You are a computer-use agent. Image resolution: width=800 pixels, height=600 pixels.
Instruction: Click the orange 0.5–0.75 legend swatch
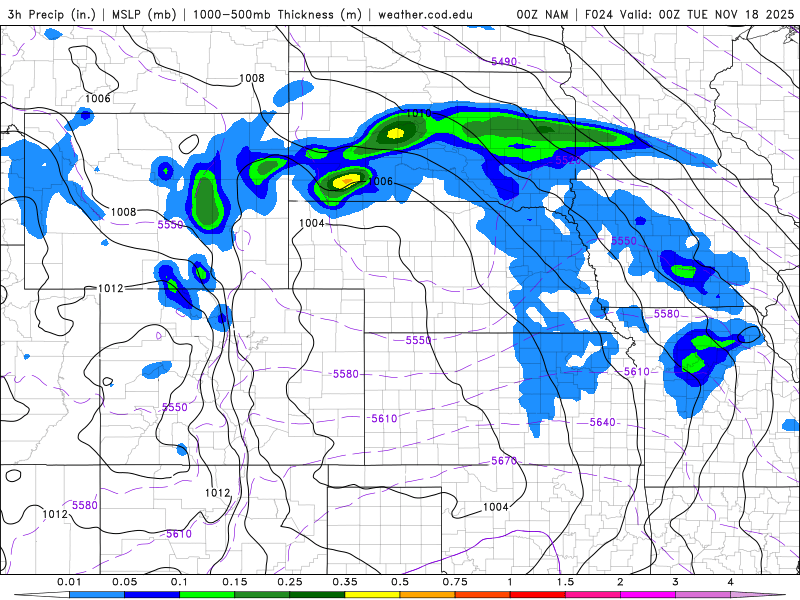[x=428, y=595]
